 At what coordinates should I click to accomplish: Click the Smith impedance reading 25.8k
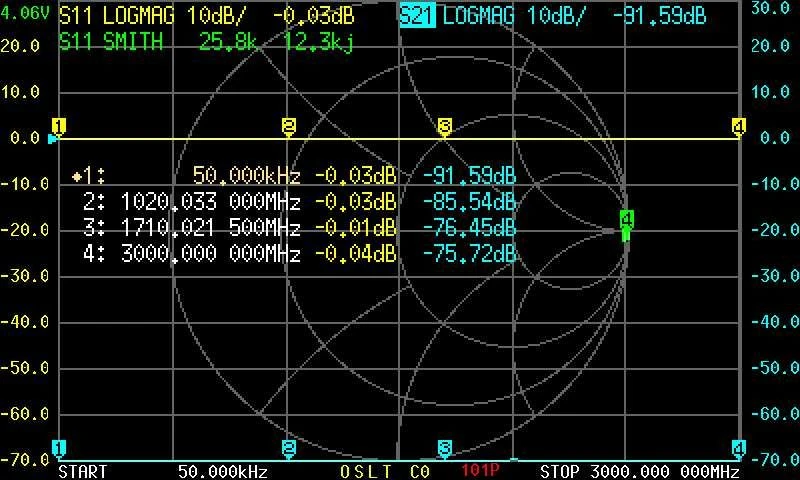point(229,41)
